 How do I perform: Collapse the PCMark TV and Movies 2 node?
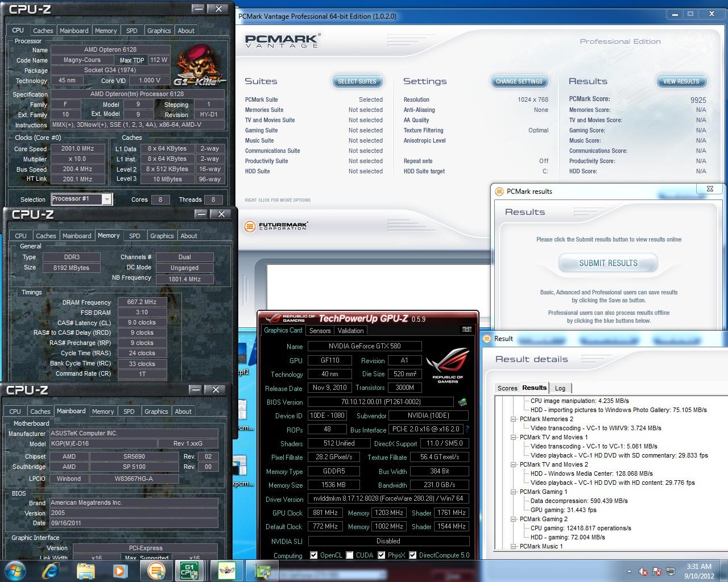tap(513, 464)
